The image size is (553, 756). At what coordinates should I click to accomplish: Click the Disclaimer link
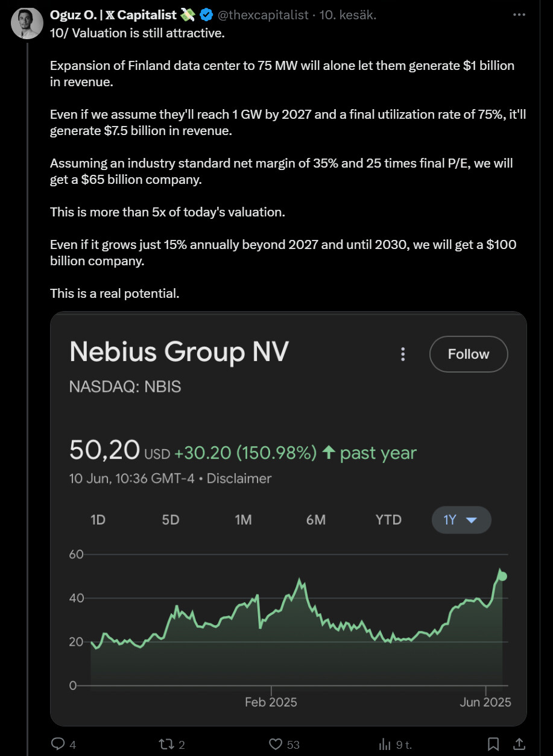coord(239,479)
